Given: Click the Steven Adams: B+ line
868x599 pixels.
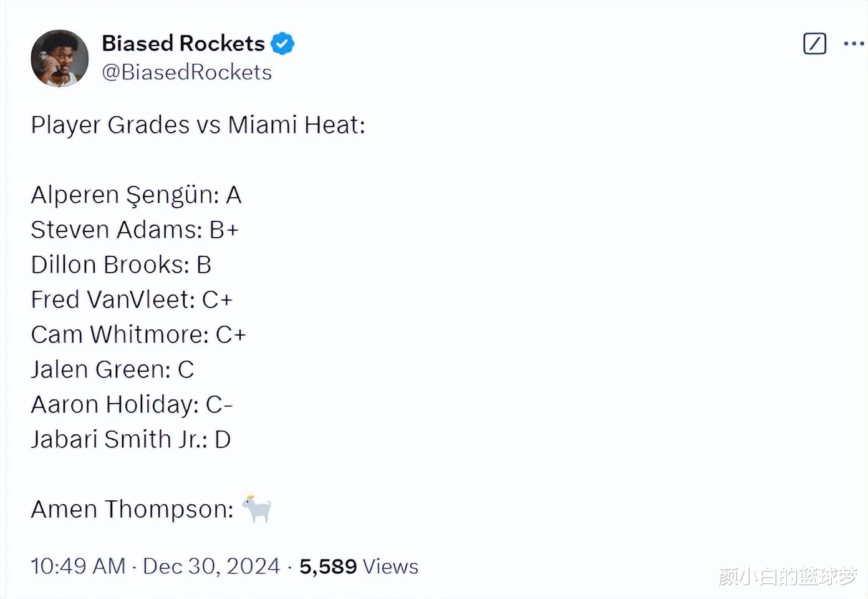Looking at the screenshot, I should 135,230.
